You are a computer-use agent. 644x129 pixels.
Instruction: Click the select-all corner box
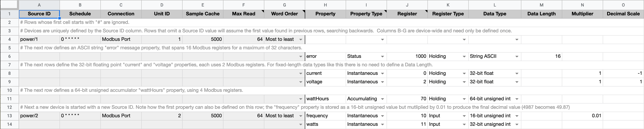9,5
